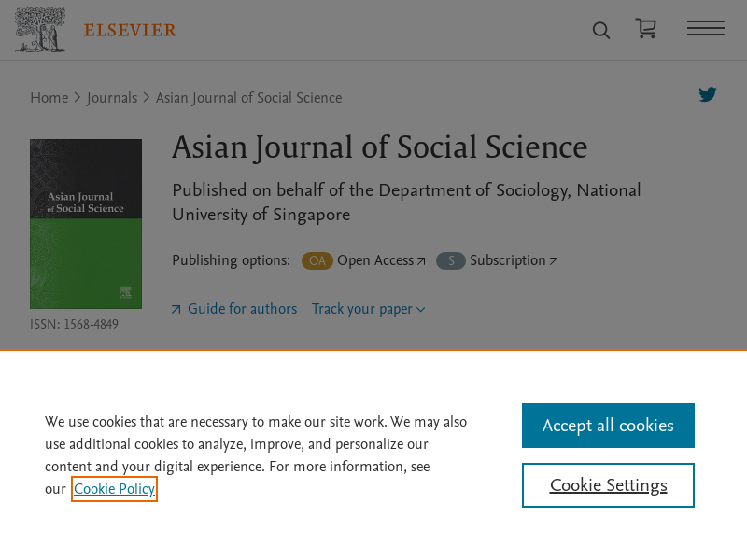This screenshot has height=560, width=747.
Task: Click the arrow icon before Guide for authors
Action: (176, 310)
